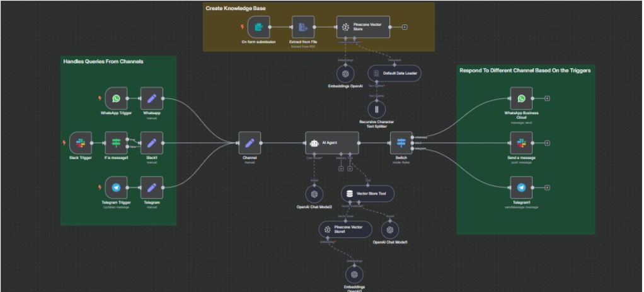Open the Slack Trigger node
The height and width of the screenshot is (292, 644).
81,143
